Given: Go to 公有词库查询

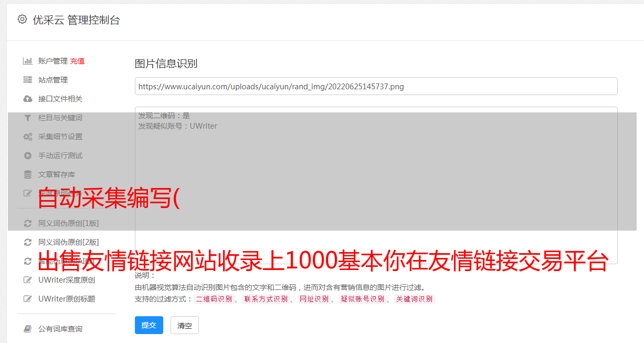Looking at the screenshot, I should click(60, 329).
